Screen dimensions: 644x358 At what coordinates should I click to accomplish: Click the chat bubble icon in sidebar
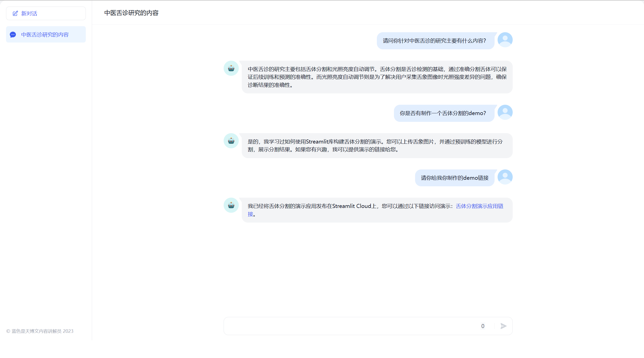pos(13,34)
